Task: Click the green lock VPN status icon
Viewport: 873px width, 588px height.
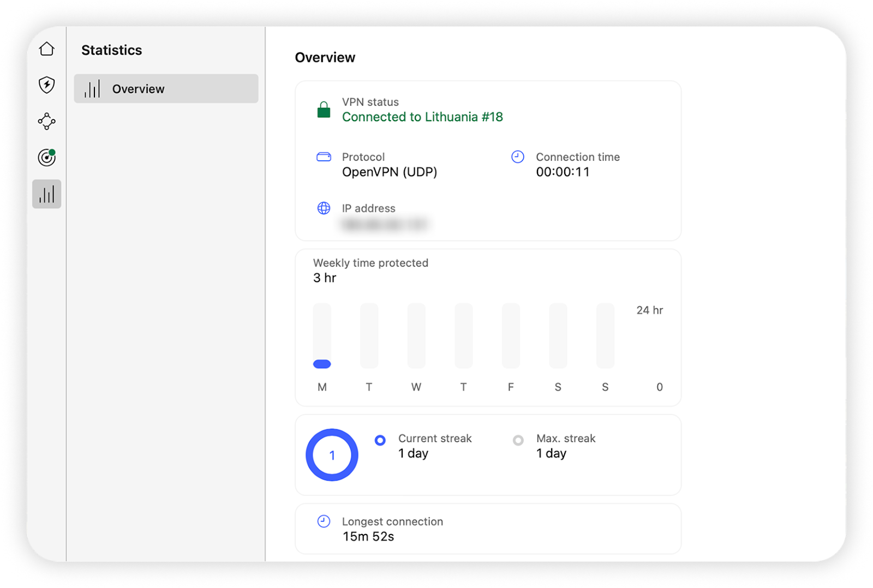Action: pyautogui.click(x=324, y=110)
